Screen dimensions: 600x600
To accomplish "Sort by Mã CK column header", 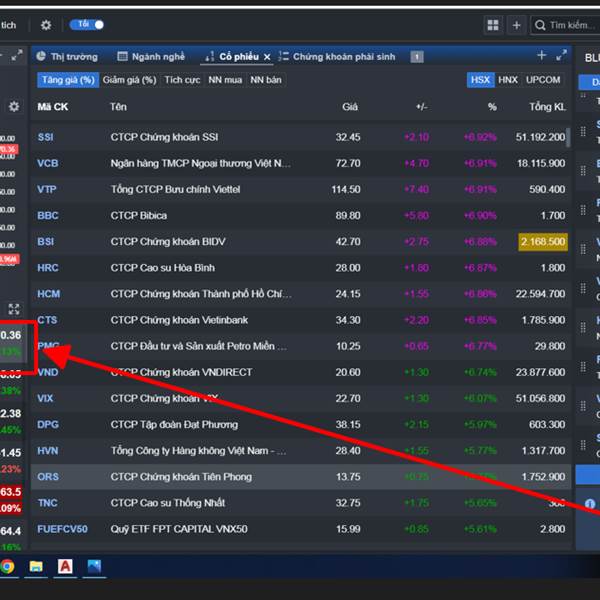I will click(x=52, y=107).
